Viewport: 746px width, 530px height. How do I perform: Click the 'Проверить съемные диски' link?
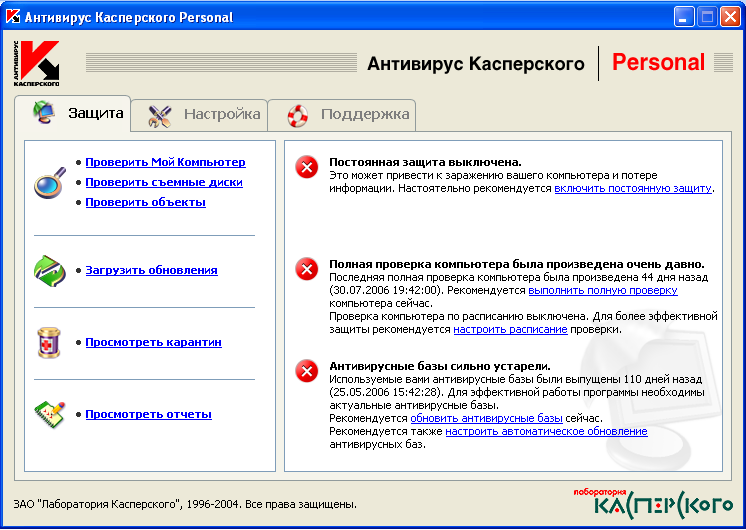click(164, 182)
